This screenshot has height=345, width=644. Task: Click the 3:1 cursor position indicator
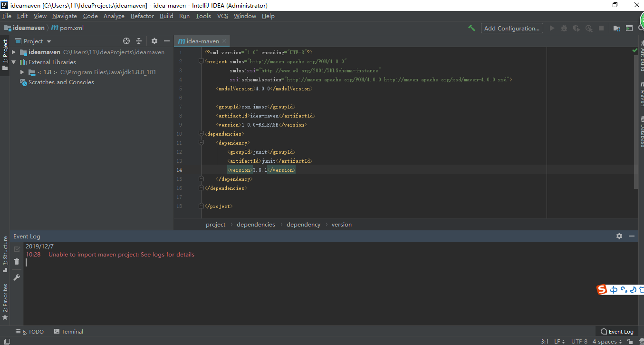545,341
